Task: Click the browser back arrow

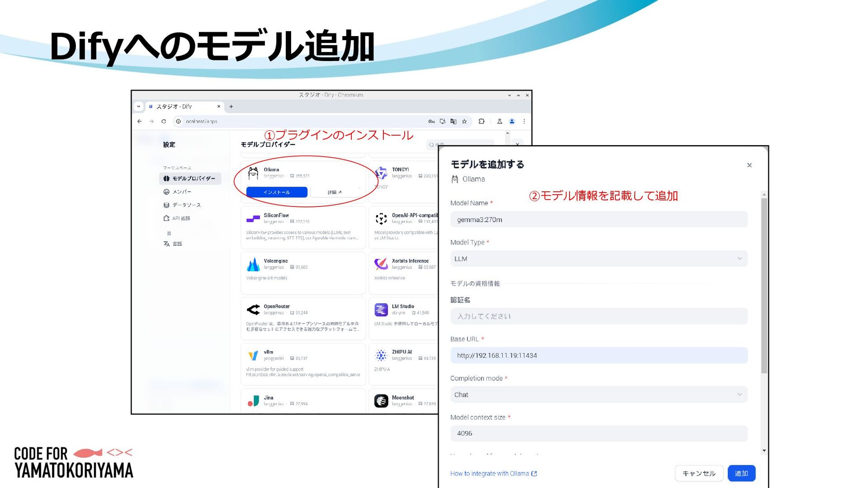Action: [139, 121]
